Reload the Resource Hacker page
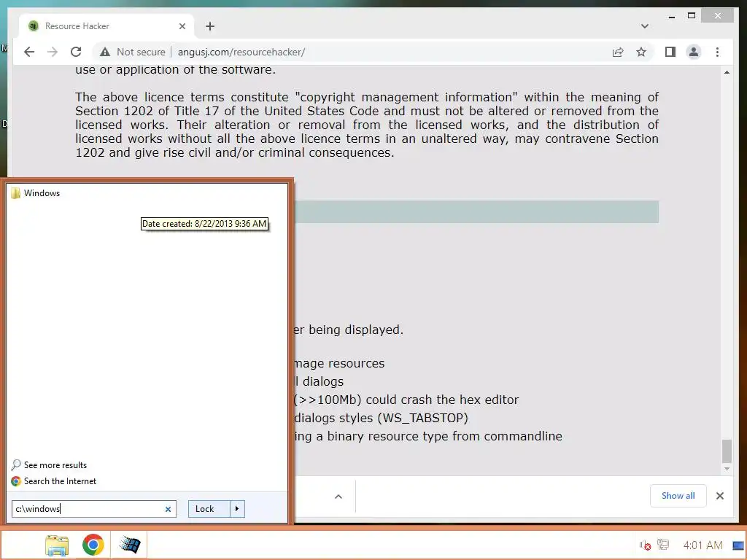The height and width of the screenshot is (560, 747). click(x=76, y=52)
